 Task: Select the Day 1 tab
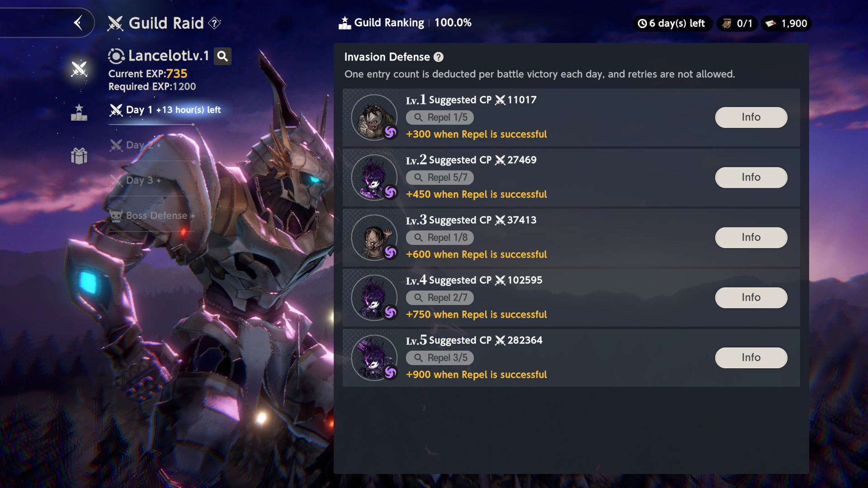[x=165, y=110]
